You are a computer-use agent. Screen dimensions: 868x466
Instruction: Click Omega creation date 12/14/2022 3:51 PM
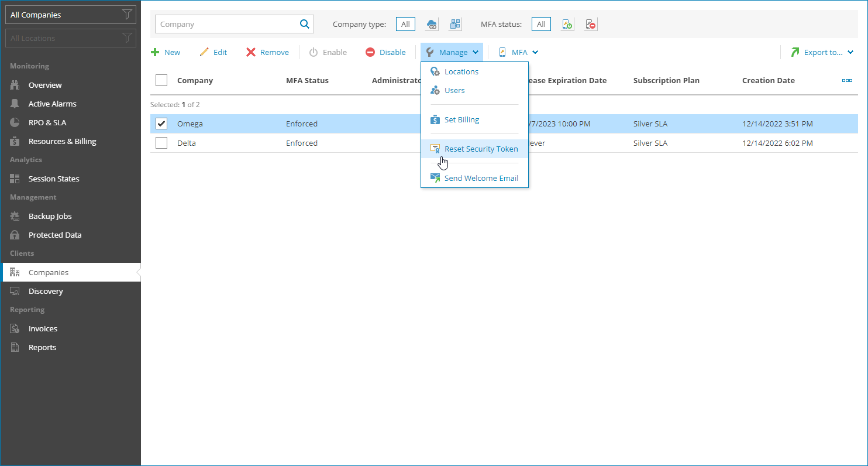tap(777, 124)
